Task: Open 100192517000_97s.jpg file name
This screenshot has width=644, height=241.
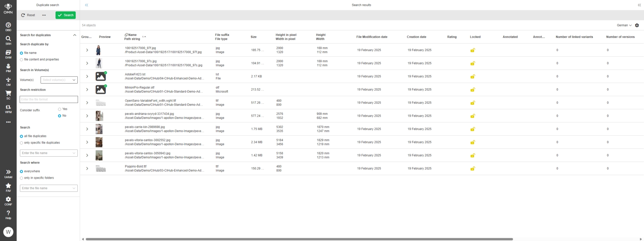Action: point(141,61)
